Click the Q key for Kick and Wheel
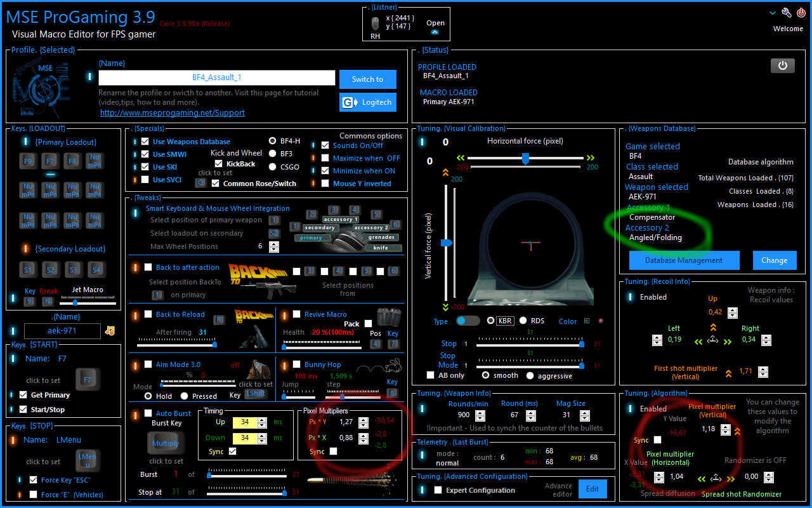The width and height of the screenshot is (812, 508). 200,182
